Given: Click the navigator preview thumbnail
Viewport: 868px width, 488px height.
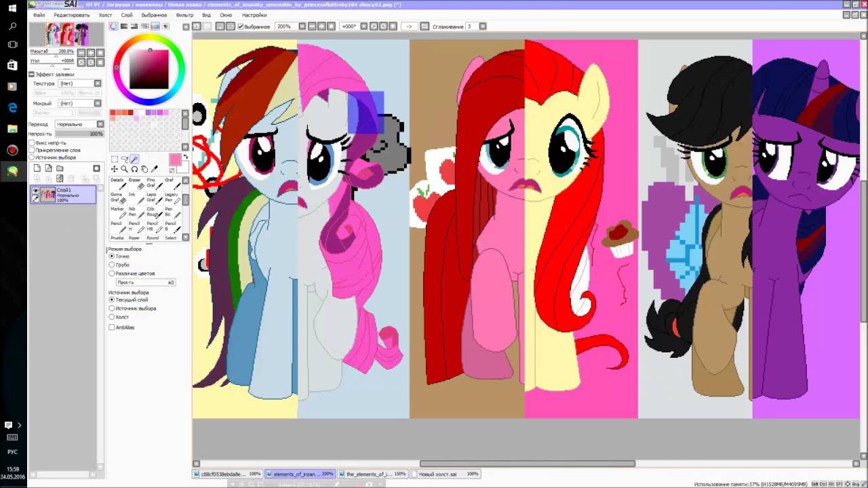Looking at the screenshot, I should click(66, 34).
